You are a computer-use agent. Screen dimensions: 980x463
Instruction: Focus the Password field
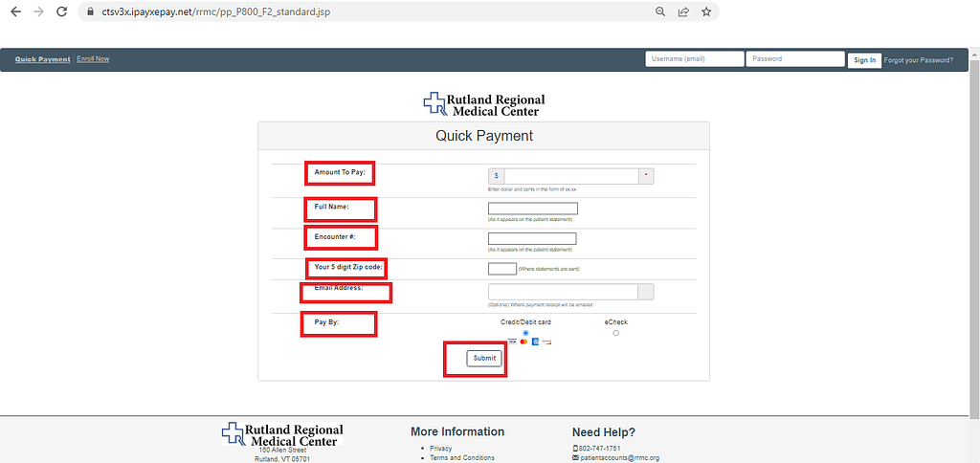(795, 59)
